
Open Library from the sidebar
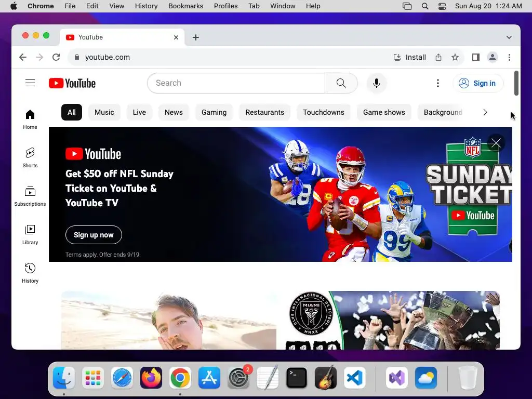click(30, 235)
